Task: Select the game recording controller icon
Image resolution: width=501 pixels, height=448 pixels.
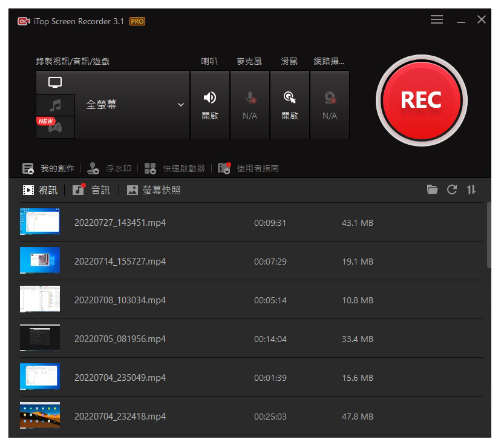Action: coord(55,127)
